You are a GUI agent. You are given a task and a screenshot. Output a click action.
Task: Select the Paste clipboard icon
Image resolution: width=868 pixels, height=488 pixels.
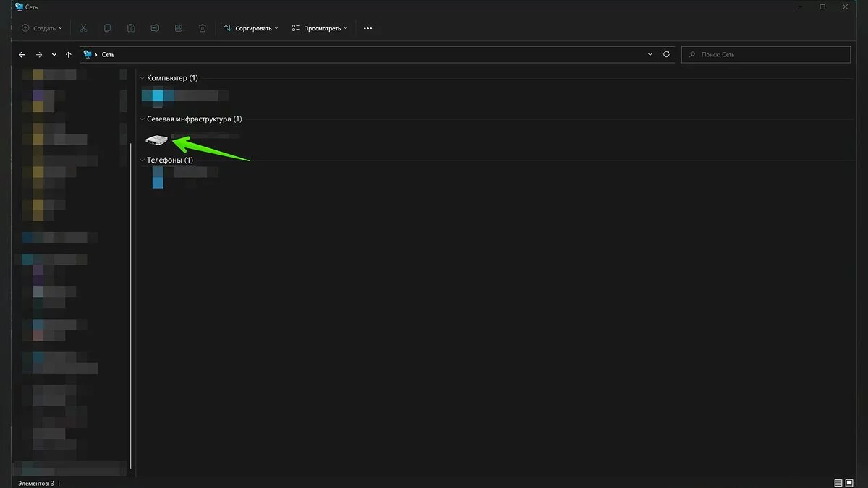pos(131,28)
